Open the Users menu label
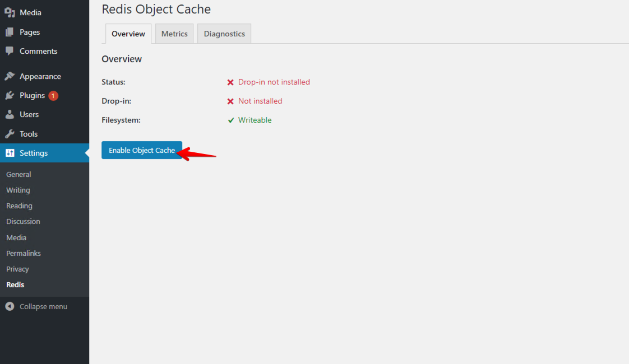Image resolution: width=629 pixels, height=364 pixels. pos(29,115)
